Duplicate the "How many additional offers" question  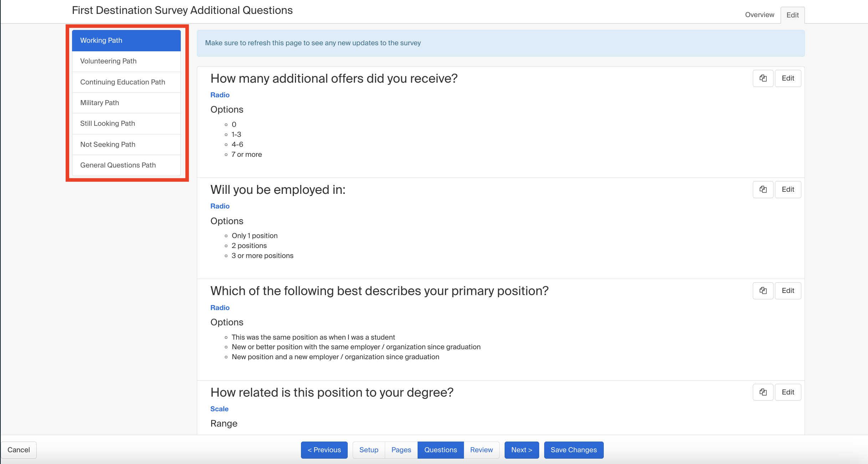763,78
